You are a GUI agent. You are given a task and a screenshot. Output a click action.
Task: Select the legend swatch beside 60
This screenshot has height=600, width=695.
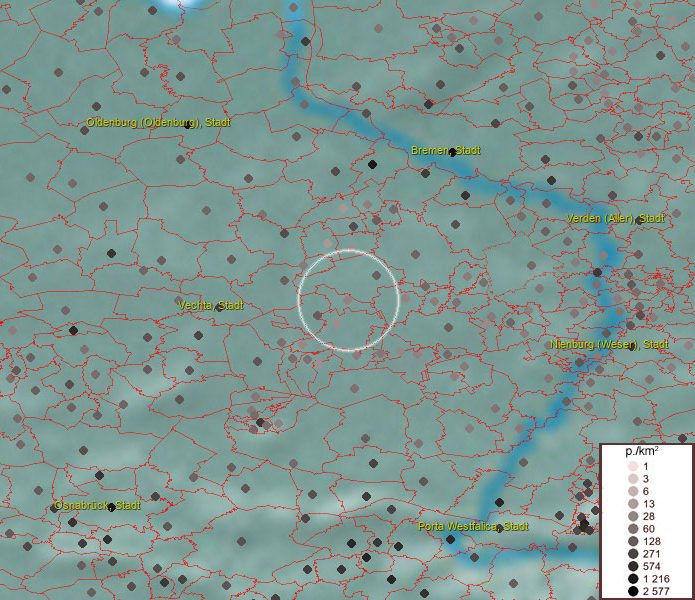[x=633, y=529]
